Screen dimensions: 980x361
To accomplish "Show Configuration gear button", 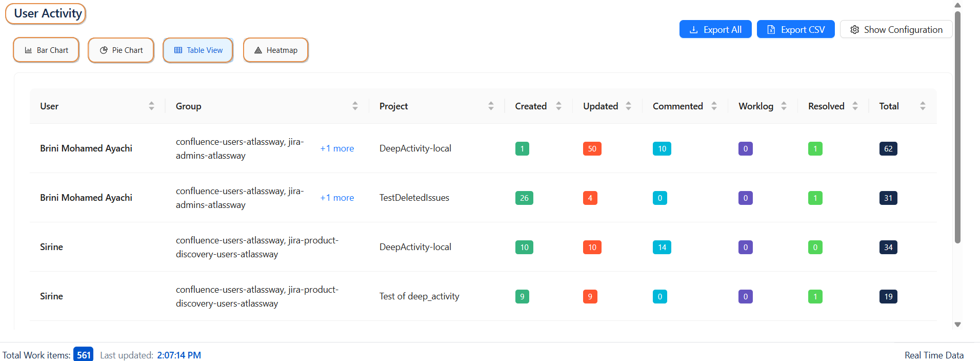I will (896, 30).
